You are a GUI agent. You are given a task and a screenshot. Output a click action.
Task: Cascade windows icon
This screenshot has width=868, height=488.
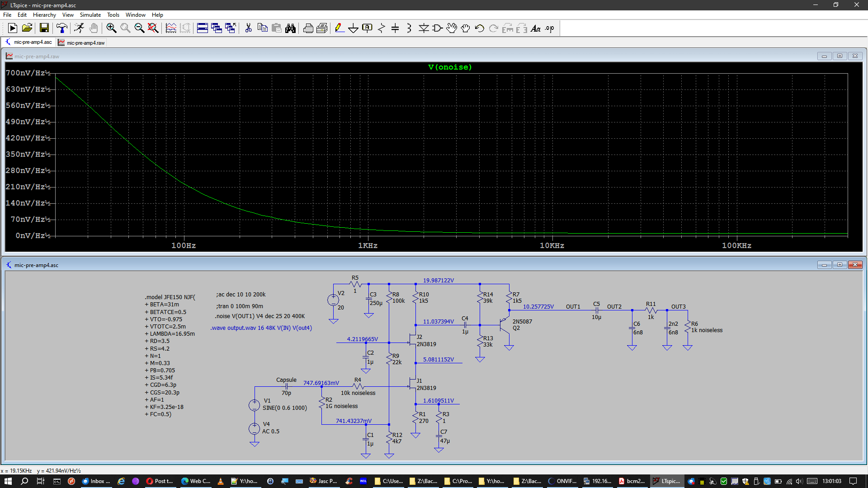coord(217,28)
